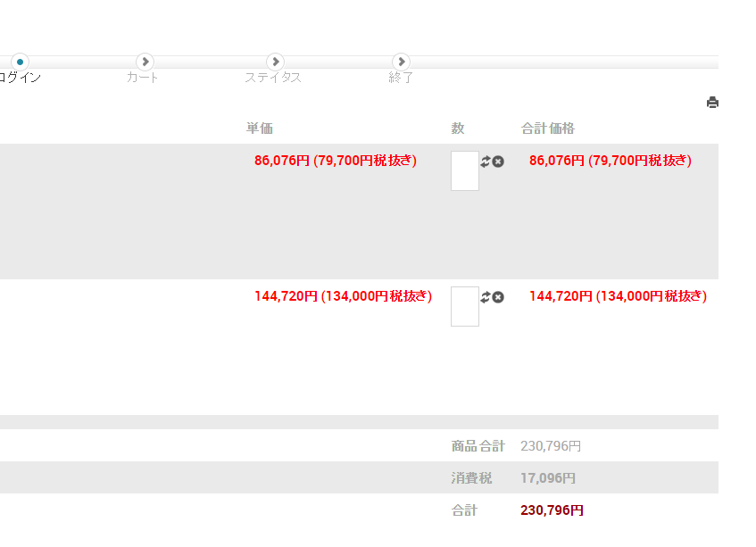Go to the 終了 step label
The image size is (756, 547).
(402, 78)
